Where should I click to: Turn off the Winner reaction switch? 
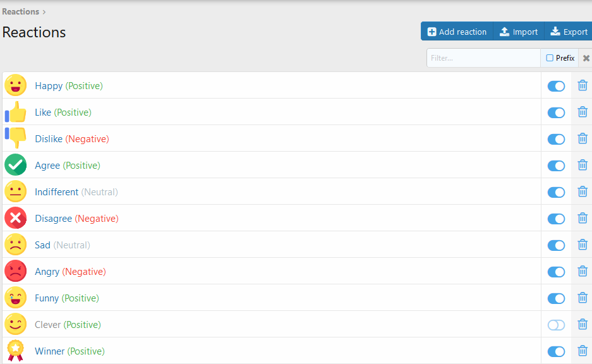(x=556, y=351)
